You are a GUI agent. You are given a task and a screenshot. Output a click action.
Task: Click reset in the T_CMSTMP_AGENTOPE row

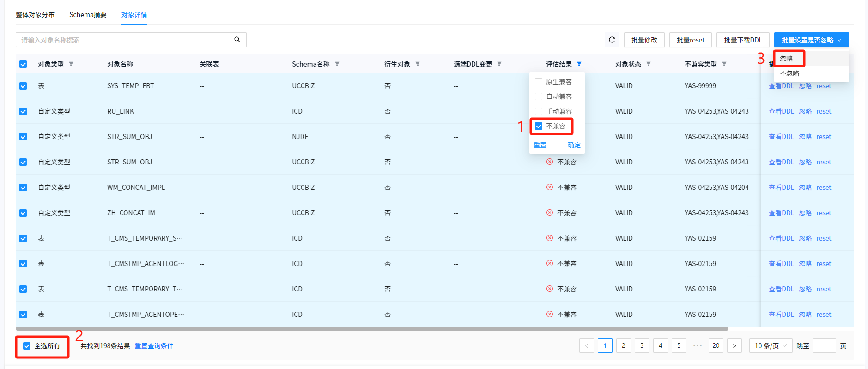coord(824,315)
